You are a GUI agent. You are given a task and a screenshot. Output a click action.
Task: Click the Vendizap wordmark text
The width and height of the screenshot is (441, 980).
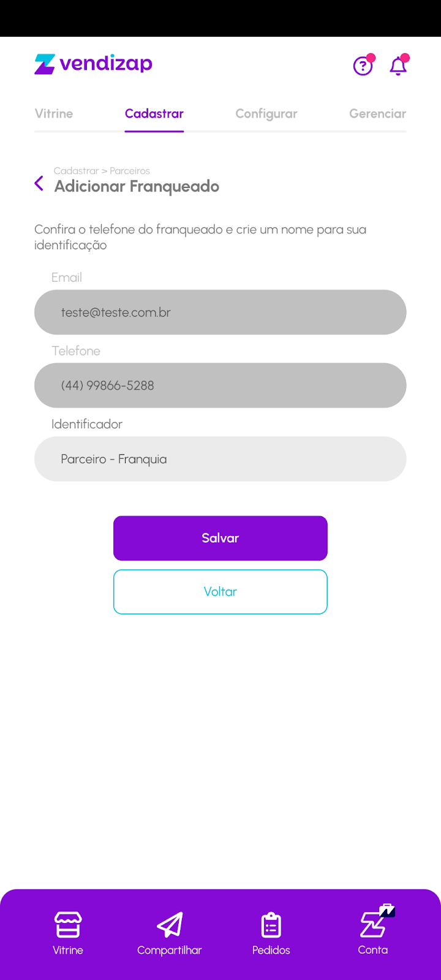point(106,64)
